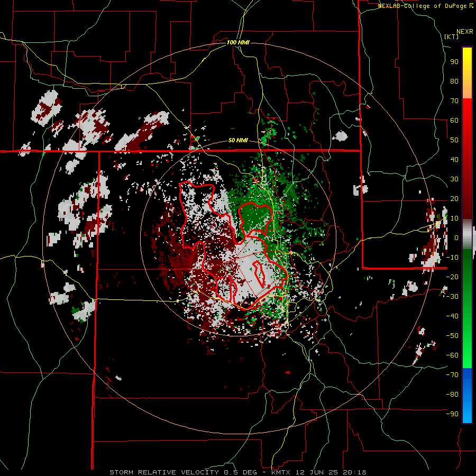This screenshot has width=476, height=476.
Task: Click the "10" value on velocity scale
Action: click(x=454, y=218)
